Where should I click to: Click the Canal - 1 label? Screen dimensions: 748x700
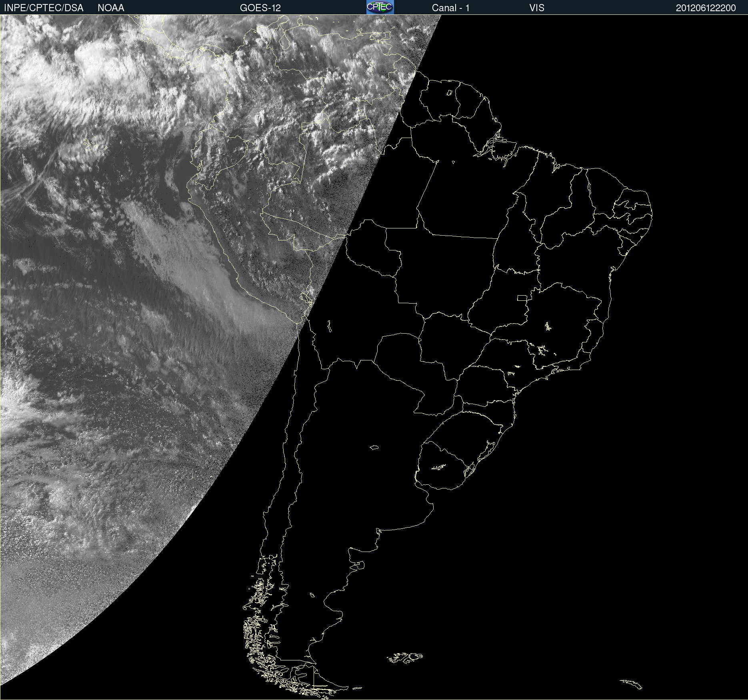pyautogui.click(x=451, y=8)
